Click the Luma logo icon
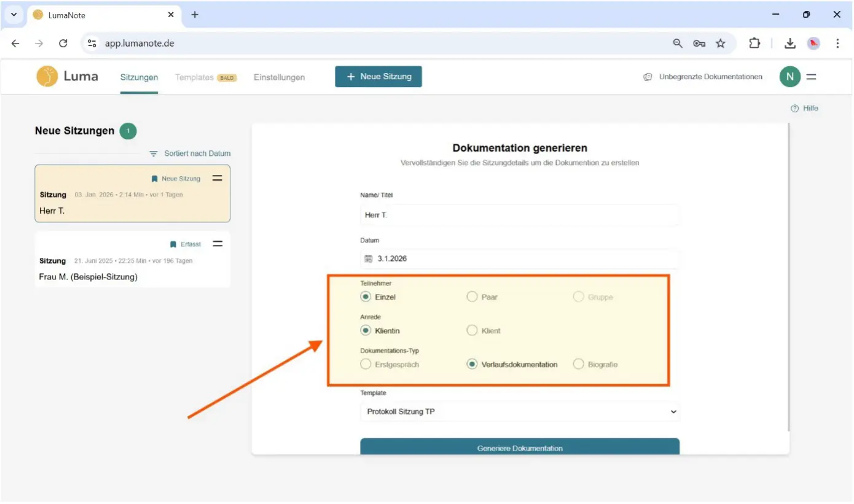This screenshot has width=854, height=504. (47, 77)
